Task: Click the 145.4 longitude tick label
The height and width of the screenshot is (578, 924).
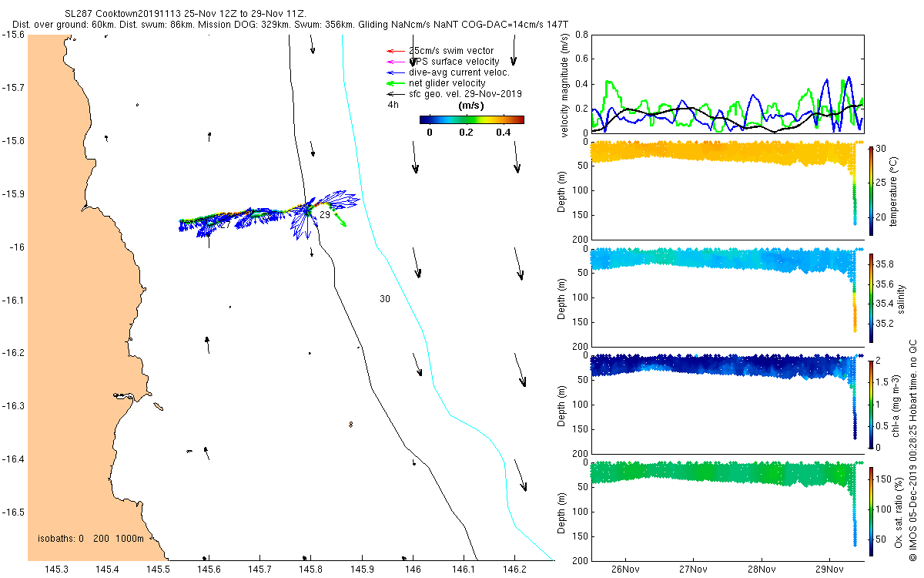Action: tap(107, 570)
